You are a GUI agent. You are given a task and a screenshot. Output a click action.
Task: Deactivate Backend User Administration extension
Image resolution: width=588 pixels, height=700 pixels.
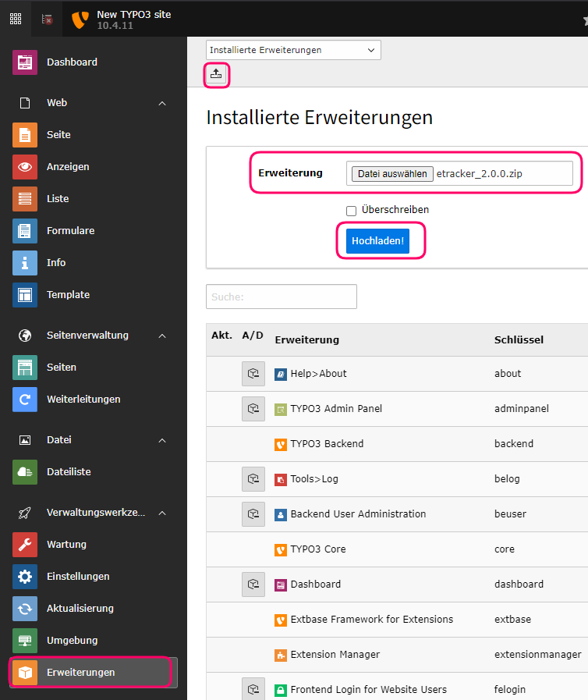[253, 513]
